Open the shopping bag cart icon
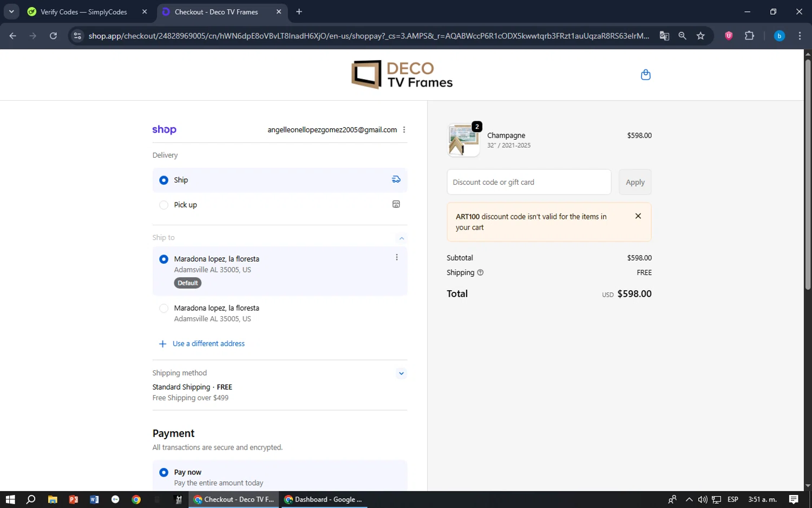Screen dimensions: 812x508 click(x=645, y=75)
